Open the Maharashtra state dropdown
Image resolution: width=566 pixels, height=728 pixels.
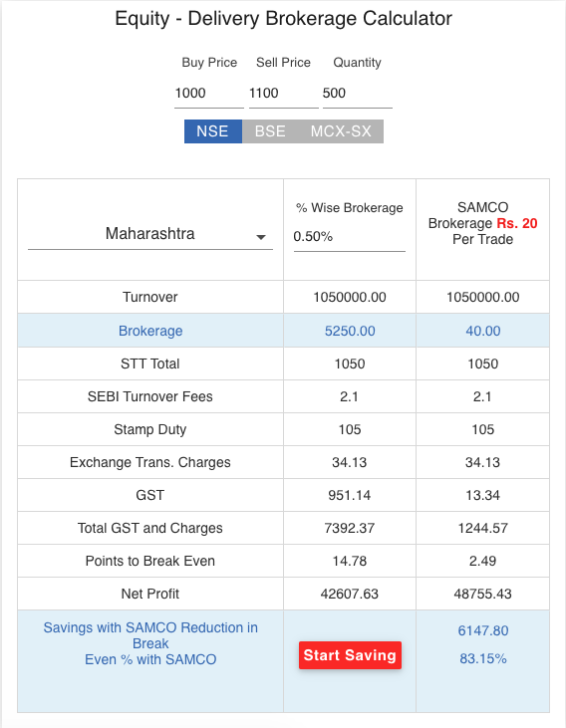pyautogui.click(x=150, y=234)
